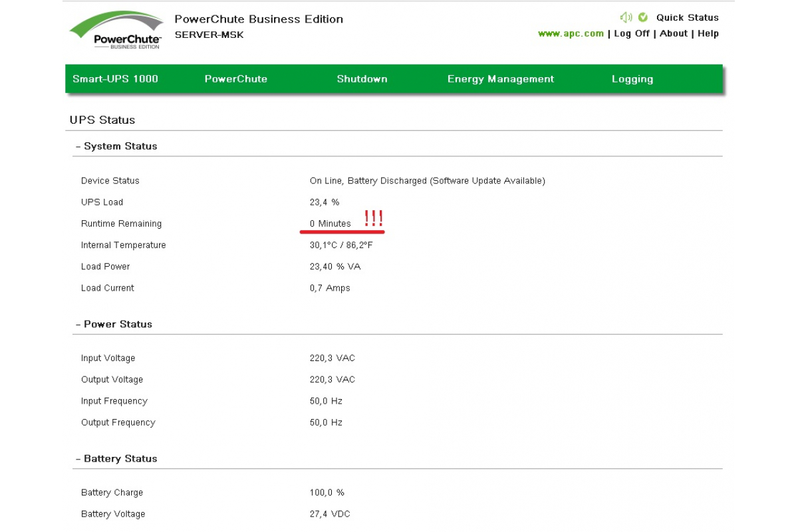This screenshot has height=532, width=798.
Task: Open the About link
Action: coord(674,33)
